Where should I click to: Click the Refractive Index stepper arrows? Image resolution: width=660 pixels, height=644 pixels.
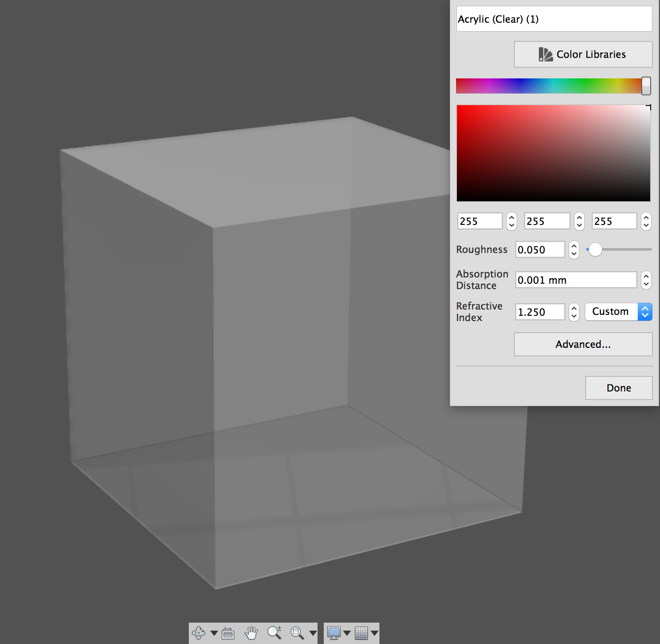click(574, 312)
